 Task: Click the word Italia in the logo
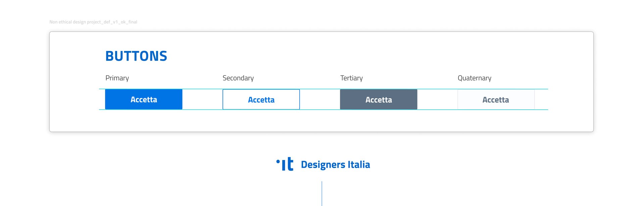point(359,164)
